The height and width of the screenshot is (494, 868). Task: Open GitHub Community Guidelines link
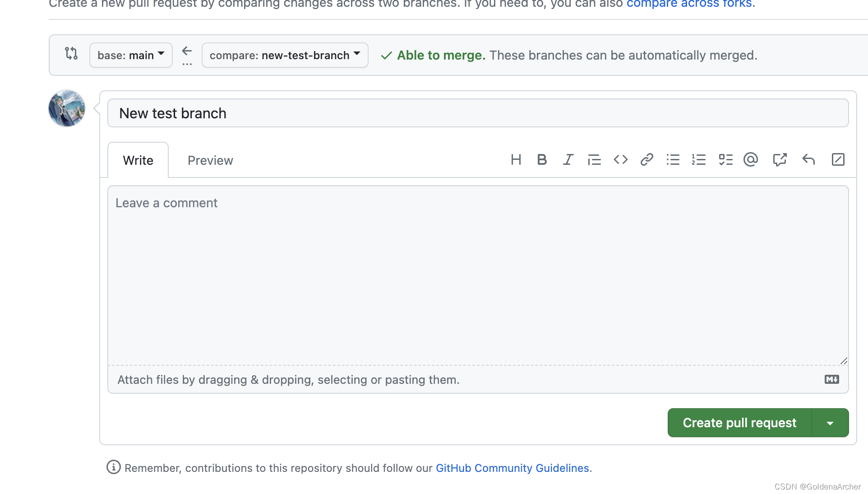pos(512,468)
